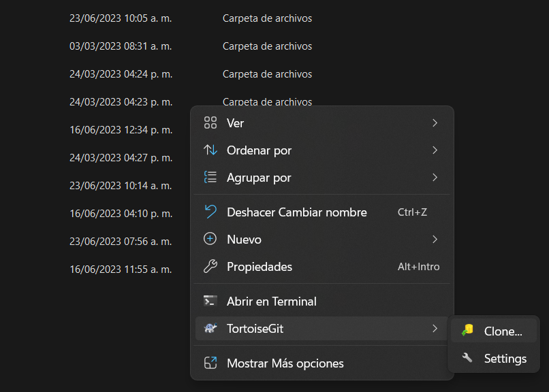Click the Clone icon in TortoiseGit submenu
This screenshot has width=549, height=392.
467,331
